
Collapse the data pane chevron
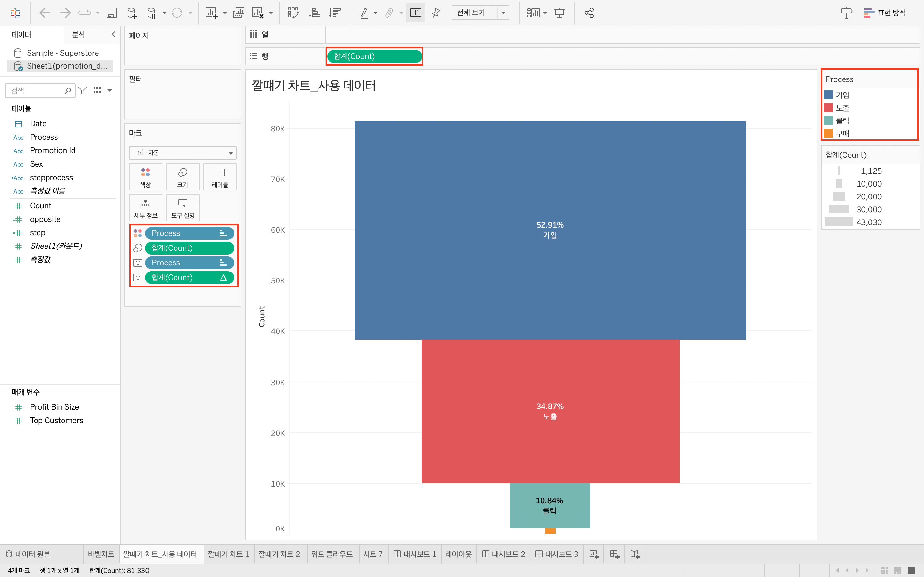coord(113,34)
